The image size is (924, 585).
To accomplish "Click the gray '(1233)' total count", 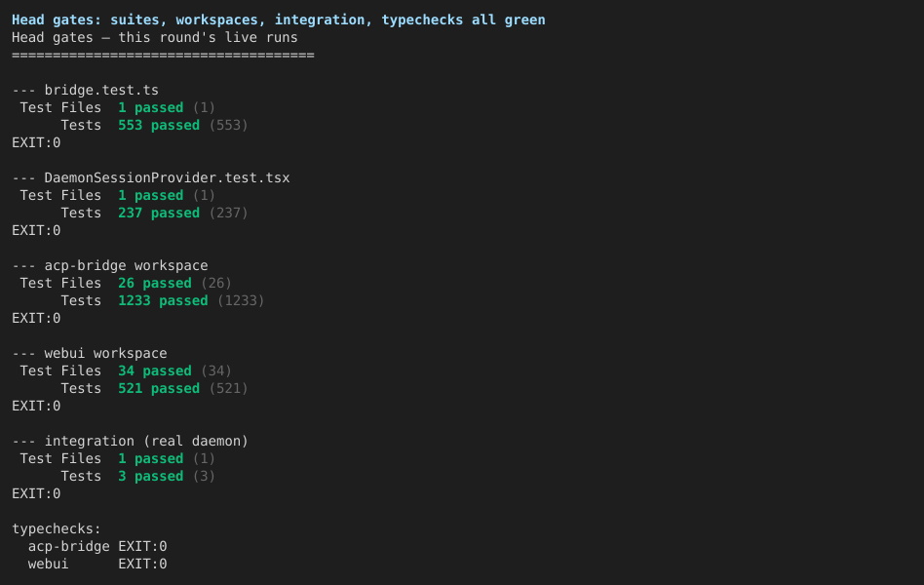I will coord(241,301).
